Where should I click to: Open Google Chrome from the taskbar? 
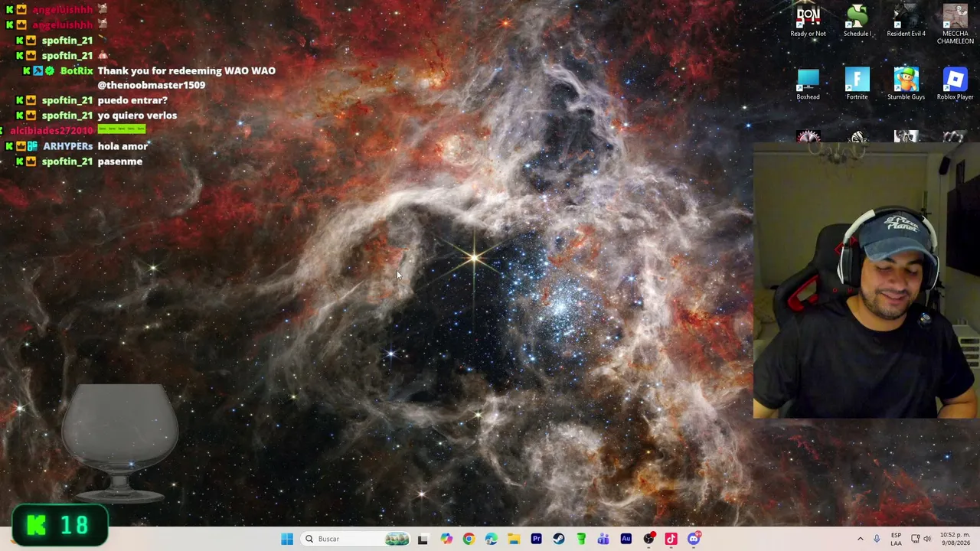(469, 539)
